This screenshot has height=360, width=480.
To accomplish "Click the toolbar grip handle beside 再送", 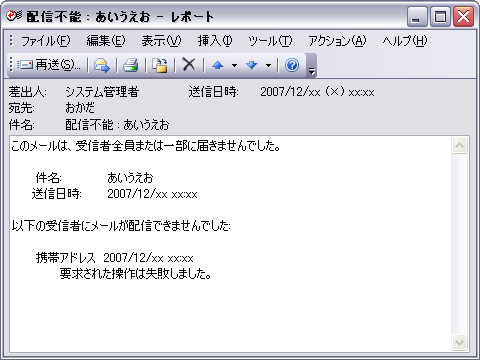I will tap(11, 64).
